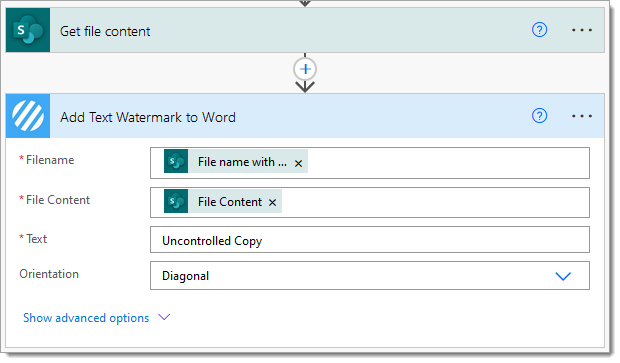The width and height of the screenshot is (620, 363).
Task: Insert a new step with the plus icon
Action: (305, 69)
